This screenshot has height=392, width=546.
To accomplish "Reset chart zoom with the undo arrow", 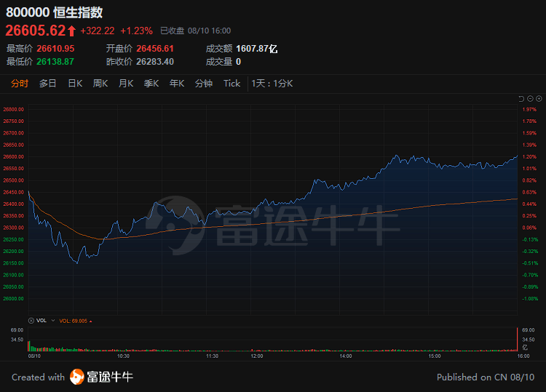I will point(521,99).
